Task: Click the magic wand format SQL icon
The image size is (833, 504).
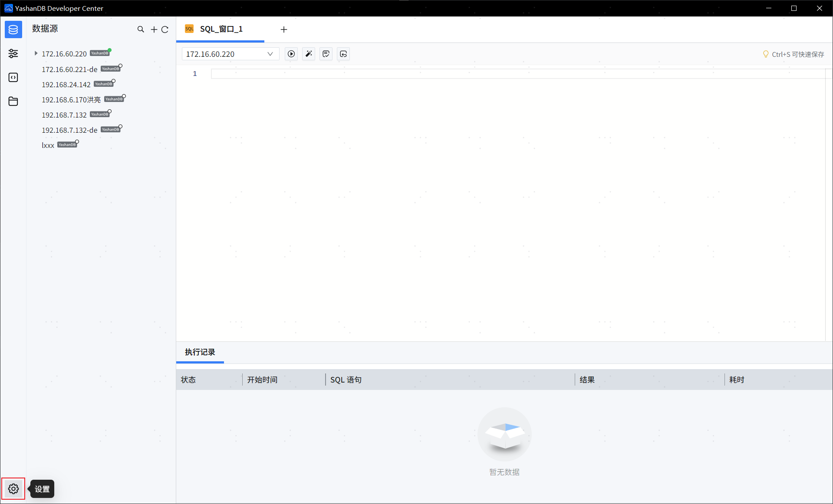Action: coord(309,54)
